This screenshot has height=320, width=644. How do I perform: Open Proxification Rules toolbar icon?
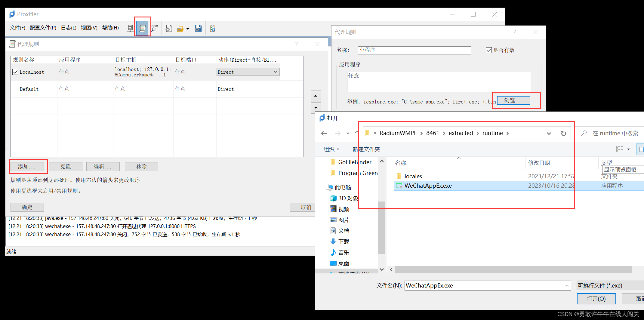pyautogui.click(x=143, y=28)
